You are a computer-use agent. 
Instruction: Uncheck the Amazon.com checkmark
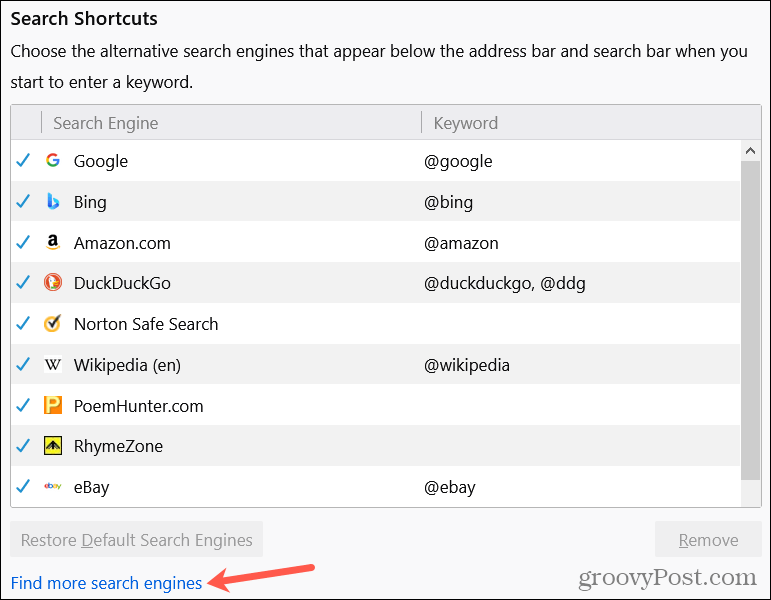tap(23, 242)
